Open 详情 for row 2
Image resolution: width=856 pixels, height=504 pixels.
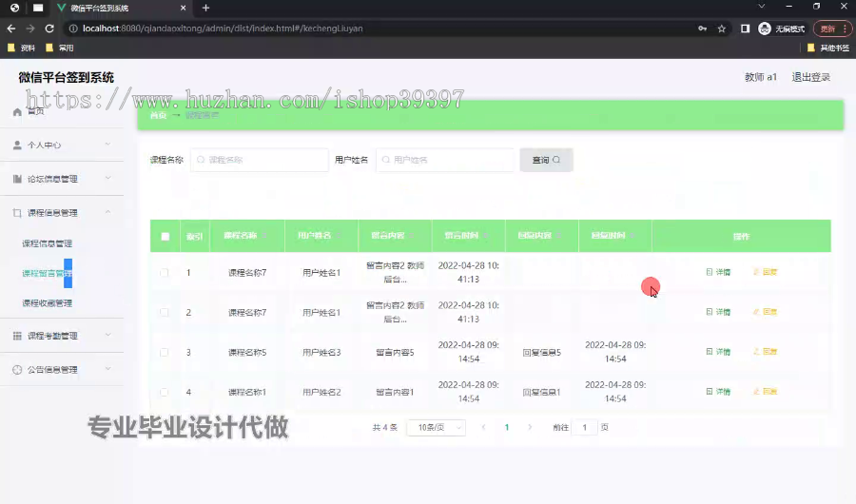[x=718, y=312]
